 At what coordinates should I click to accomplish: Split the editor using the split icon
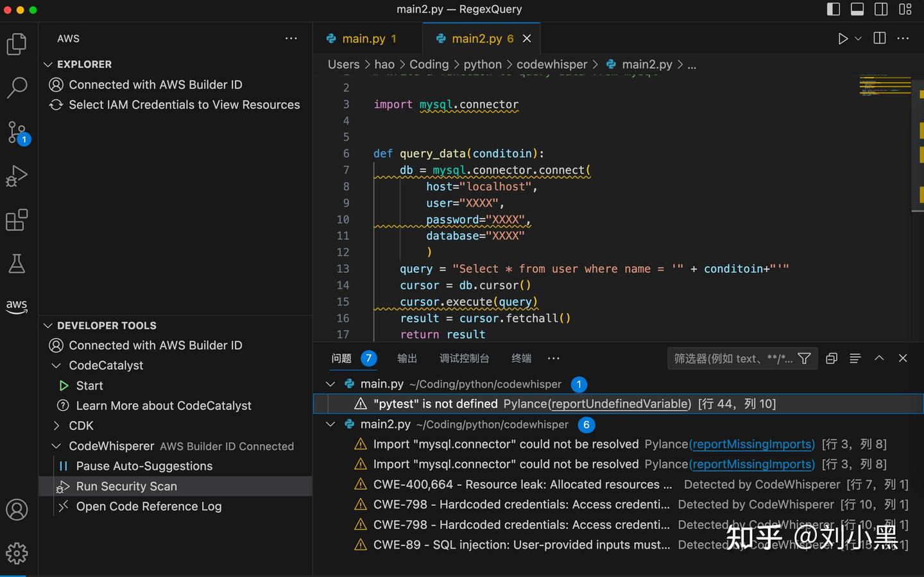pyautogui.click(x=878, y=39)
